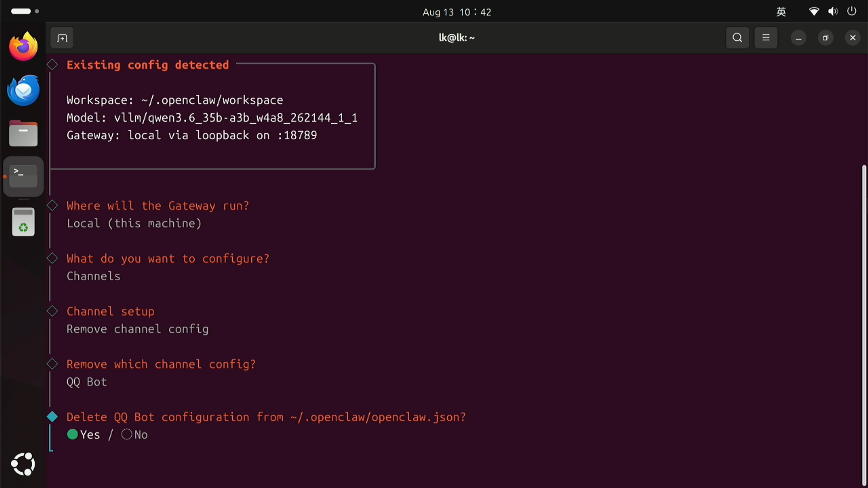Open the Files manager in dock

point(23,133)
